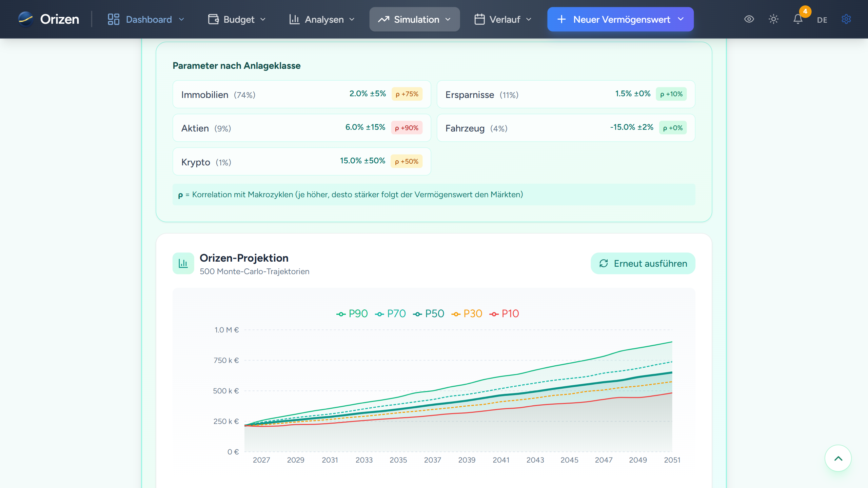The height and width of the screenshot is (488, 868).
Task: Expand the Analysen dropdown chevron
Action: 352,19
